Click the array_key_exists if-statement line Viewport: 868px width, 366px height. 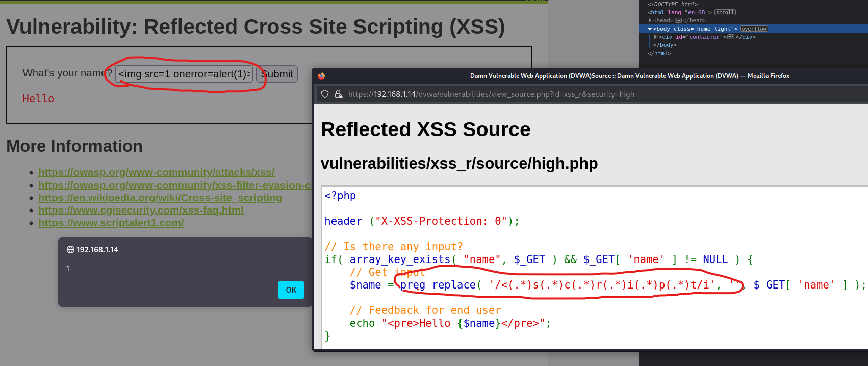[x=539, y=259]
